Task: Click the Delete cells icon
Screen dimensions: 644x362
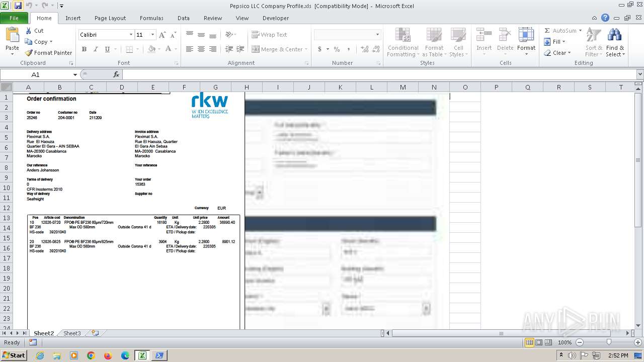Action: 505,35
